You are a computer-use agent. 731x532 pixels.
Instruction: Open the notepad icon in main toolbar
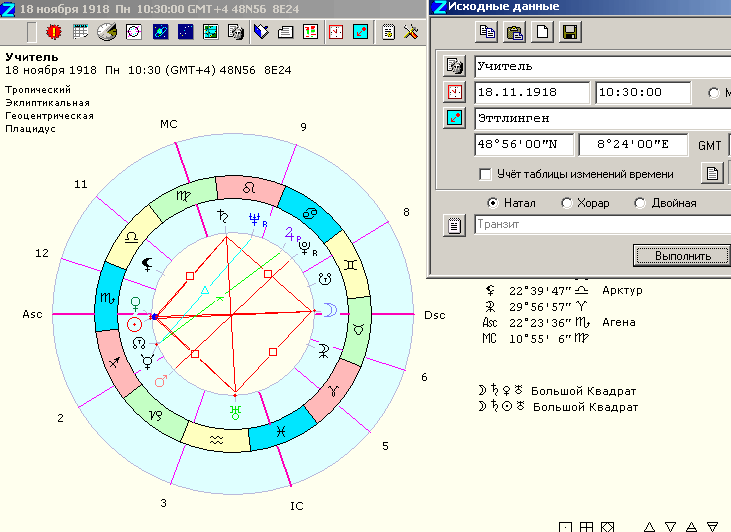click(388, 32)
